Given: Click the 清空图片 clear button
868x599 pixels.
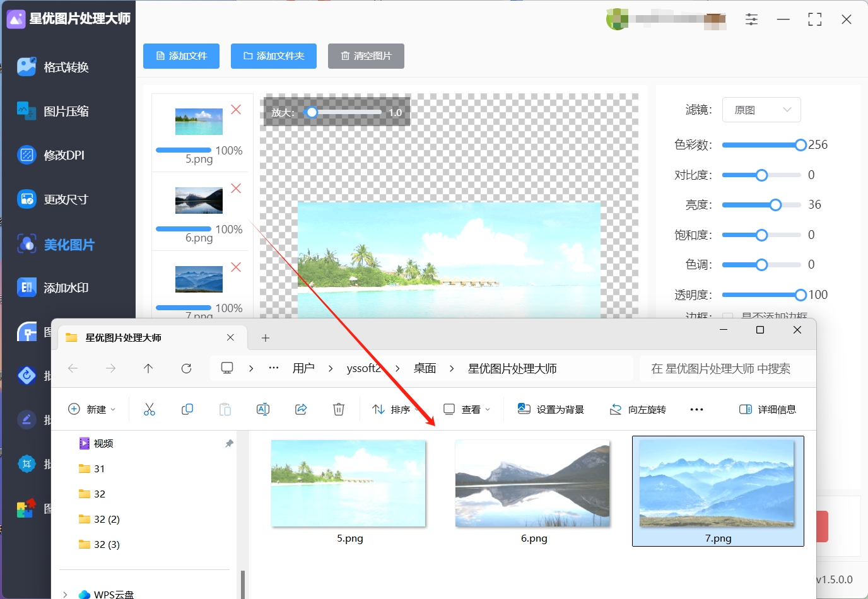Looking at the screenshot, I should point(366,56).
